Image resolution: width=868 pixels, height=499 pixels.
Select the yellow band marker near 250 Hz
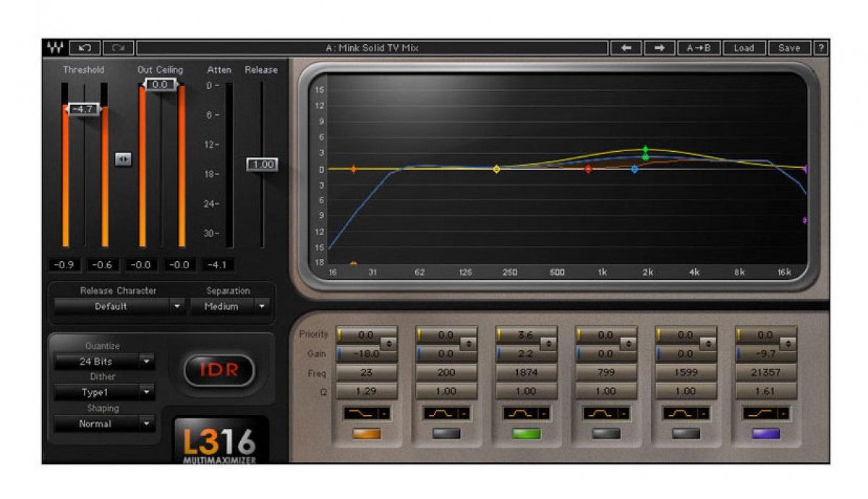[496, 169]
